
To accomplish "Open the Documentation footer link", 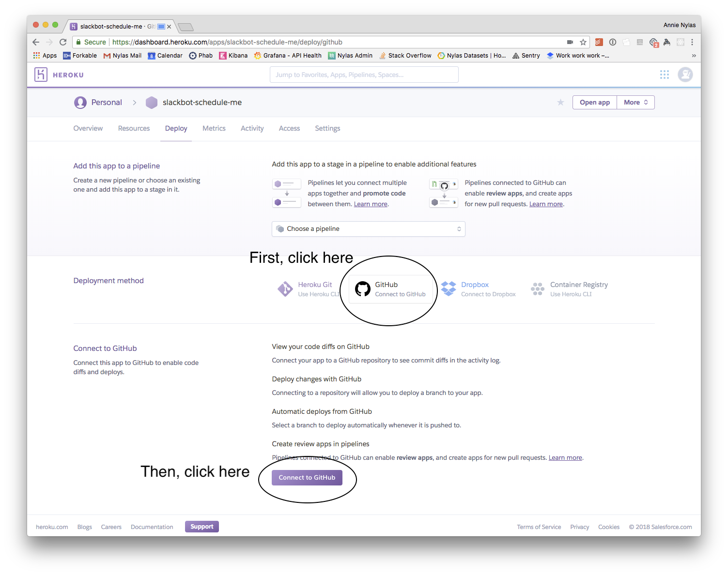I will [152, 527].
